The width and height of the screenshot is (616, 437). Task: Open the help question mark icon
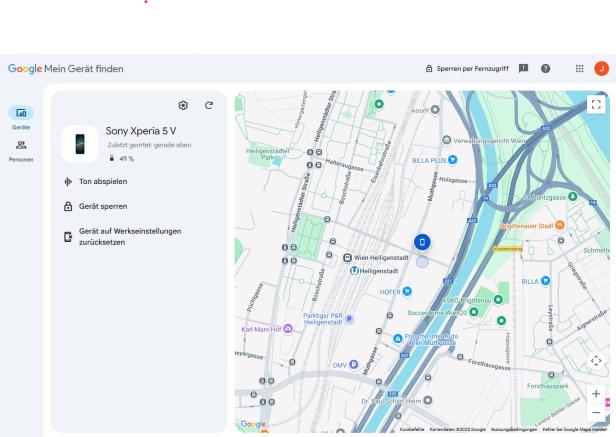(x=545, y=69)
